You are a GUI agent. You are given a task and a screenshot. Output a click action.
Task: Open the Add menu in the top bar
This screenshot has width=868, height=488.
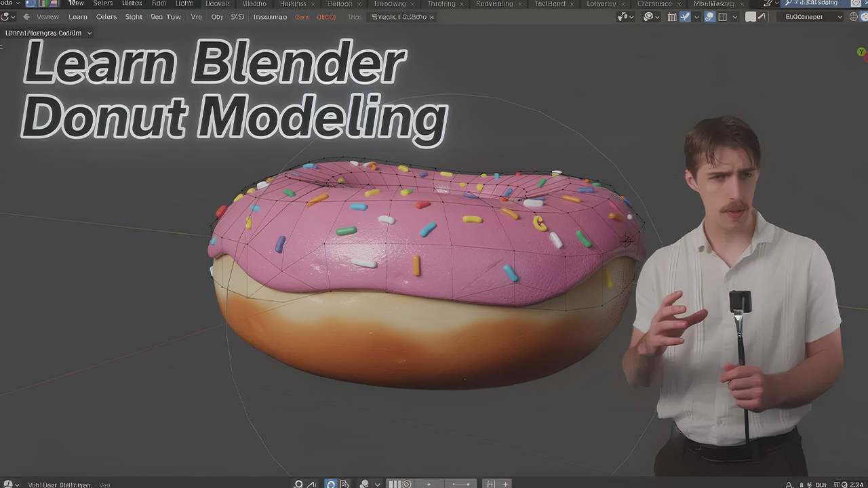[158, 3]
